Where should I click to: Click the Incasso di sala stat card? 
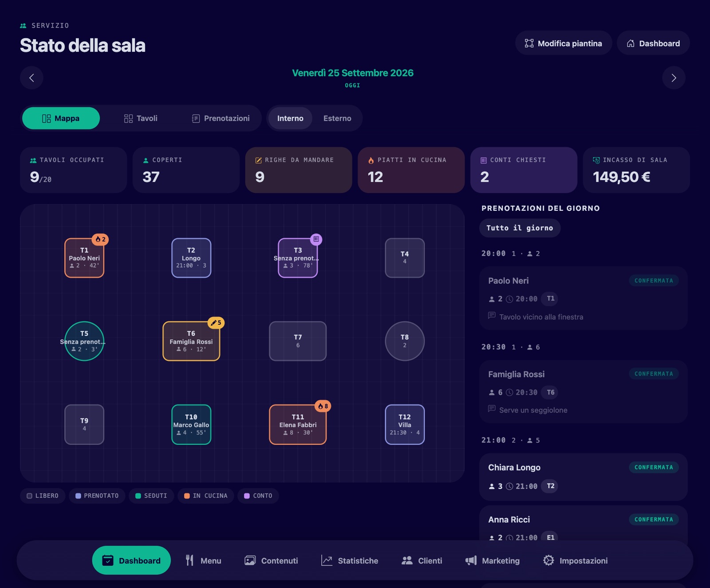click(x=636, y=170)
